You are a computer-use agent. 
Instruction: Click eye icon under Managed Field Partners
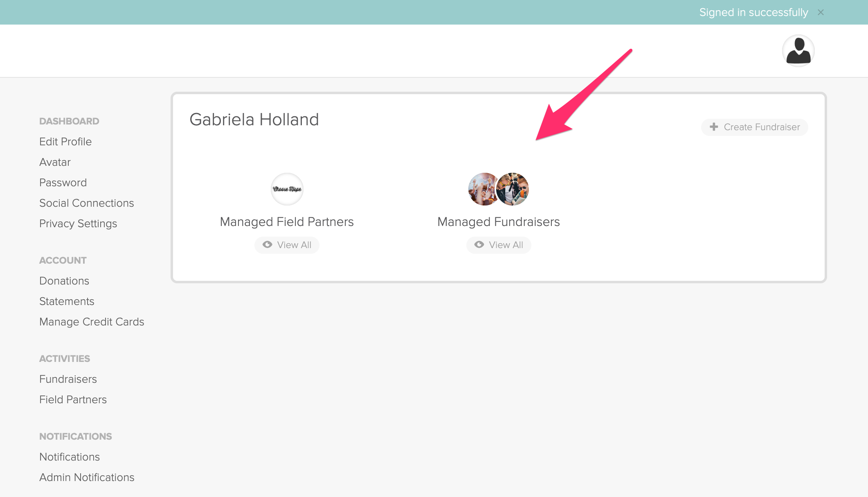tap(268, 245)
